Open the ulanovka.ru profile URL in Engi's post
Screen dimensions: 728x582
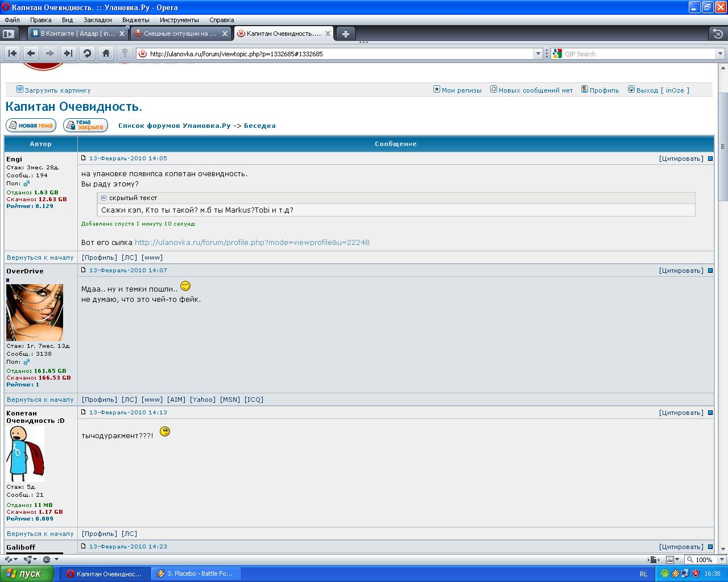coord(252,242)
